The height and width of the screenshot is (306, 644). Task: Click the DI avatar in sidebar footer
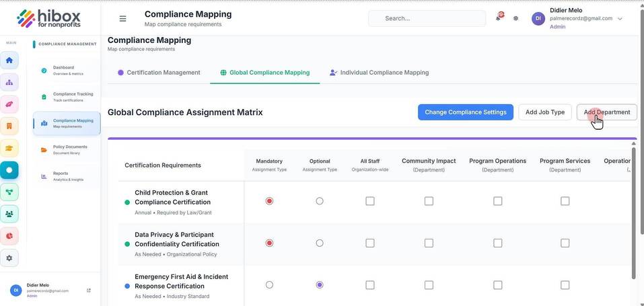coord(16,290)
